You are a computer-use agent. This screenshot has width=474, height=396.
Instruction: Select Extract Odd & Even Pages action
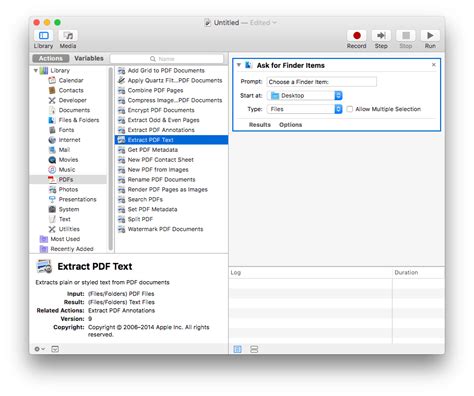(x=163, y=120)
